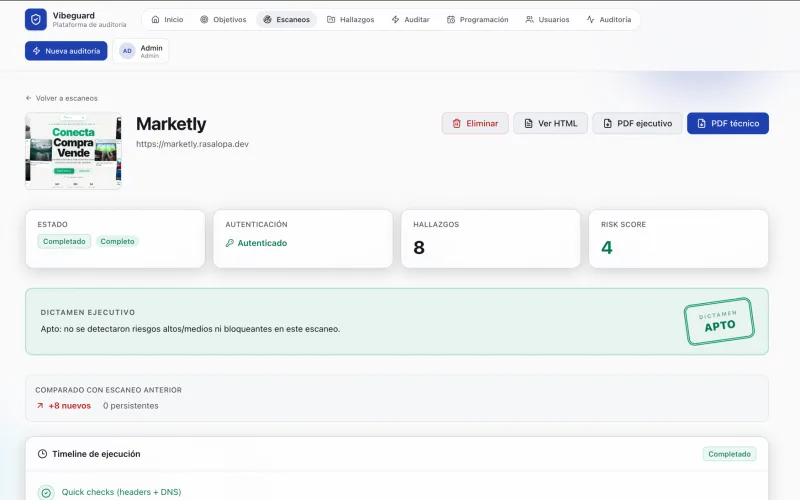The width and height of the screenshot is (800, 500).
Task: Click the download icon in PDF técnico
Action: tap(702, 123)
